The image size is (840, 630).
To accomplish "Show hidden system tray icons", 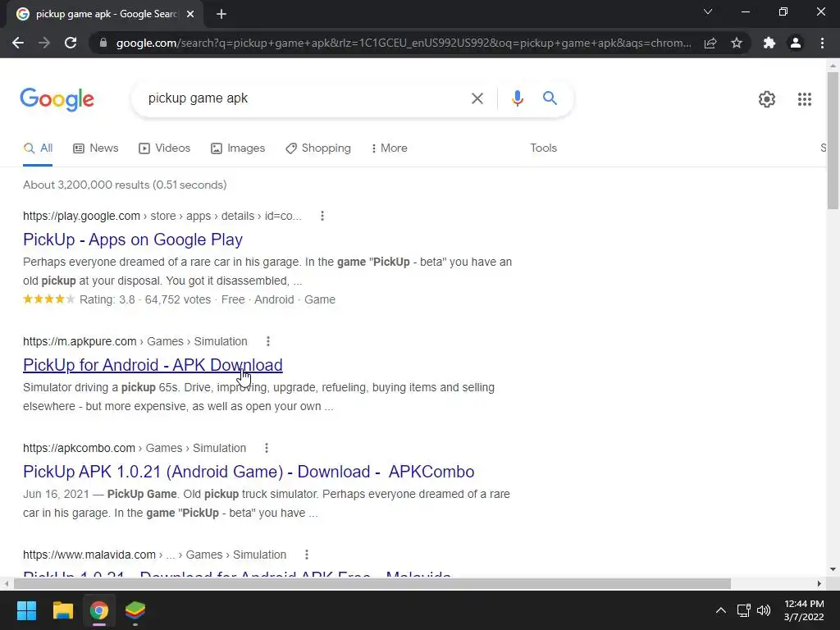I will point(720,610).
